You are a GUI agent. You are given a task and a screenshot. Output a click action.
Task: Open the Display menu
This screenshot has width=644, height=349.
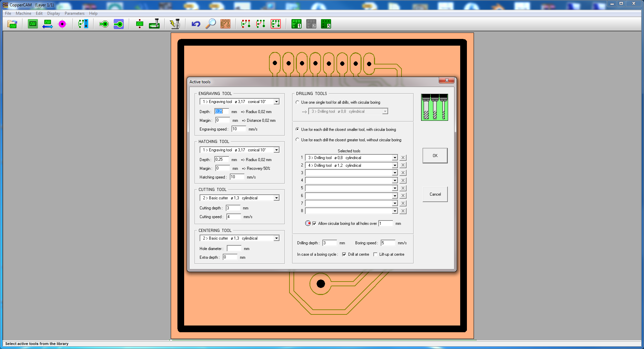(53, 13)
